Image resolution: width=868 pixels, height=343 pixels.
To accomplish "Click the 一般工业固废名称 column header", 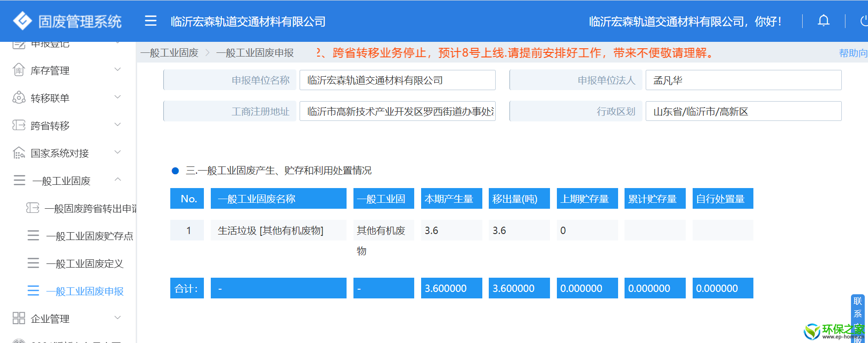I will [278, 199].
